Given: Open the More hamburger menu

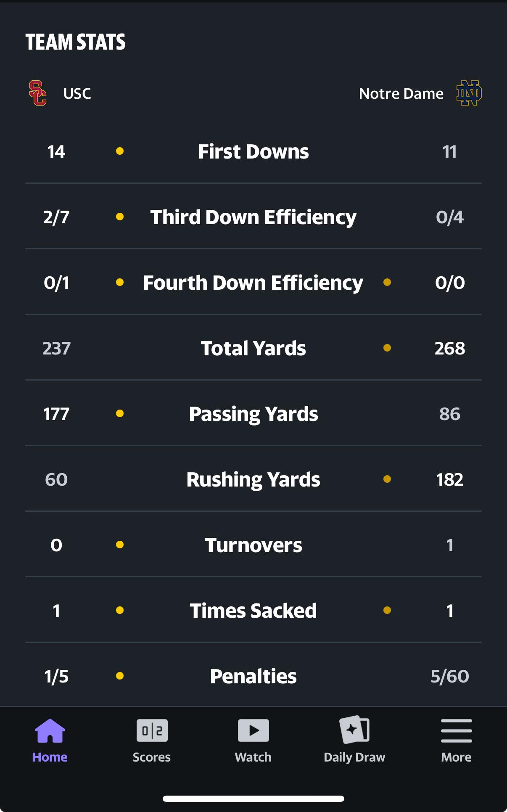Looking at the screenshot, I should coord(456,731).
